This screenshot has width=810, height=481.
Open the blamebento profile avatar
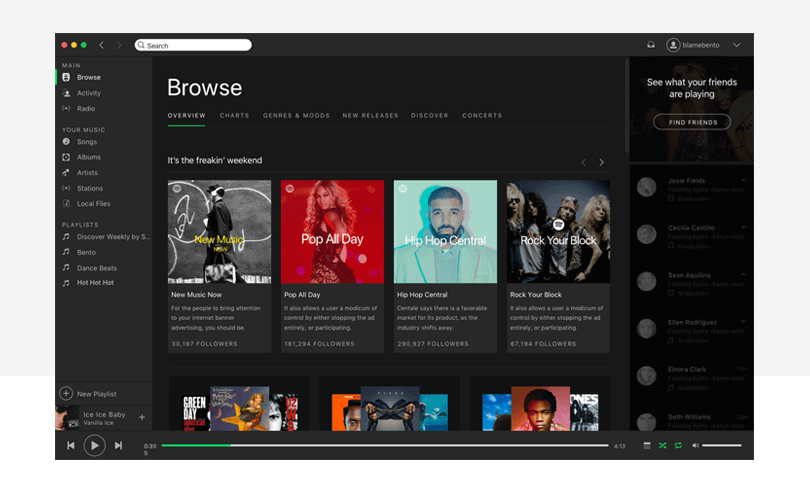point(673,45)
